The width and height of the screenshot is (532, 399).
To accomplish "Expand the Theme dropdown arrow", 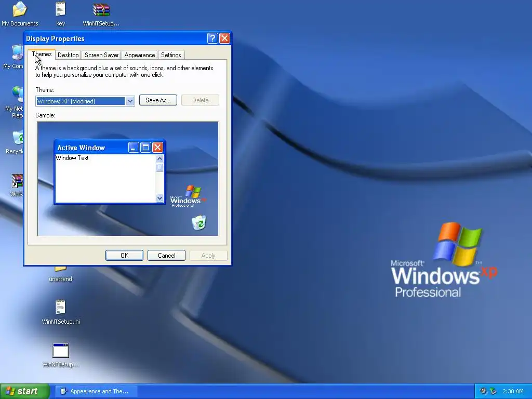I will [130, 101].
